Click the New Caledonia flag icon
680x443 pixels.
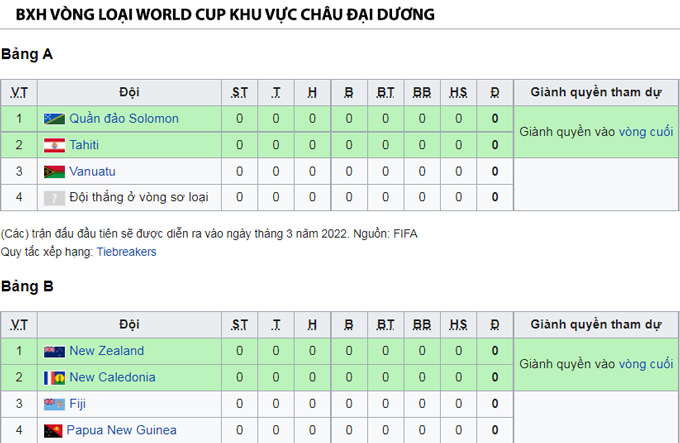[x=54, y=378]
